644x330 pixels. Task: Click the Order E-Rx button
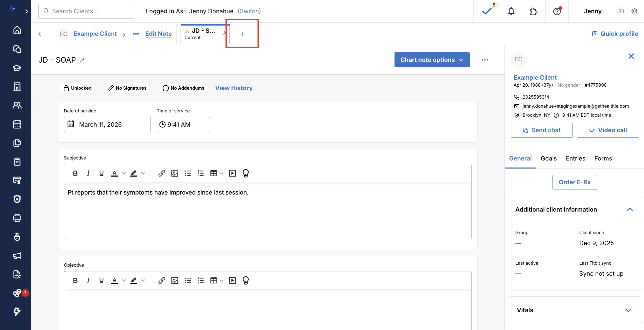point(574,182)
